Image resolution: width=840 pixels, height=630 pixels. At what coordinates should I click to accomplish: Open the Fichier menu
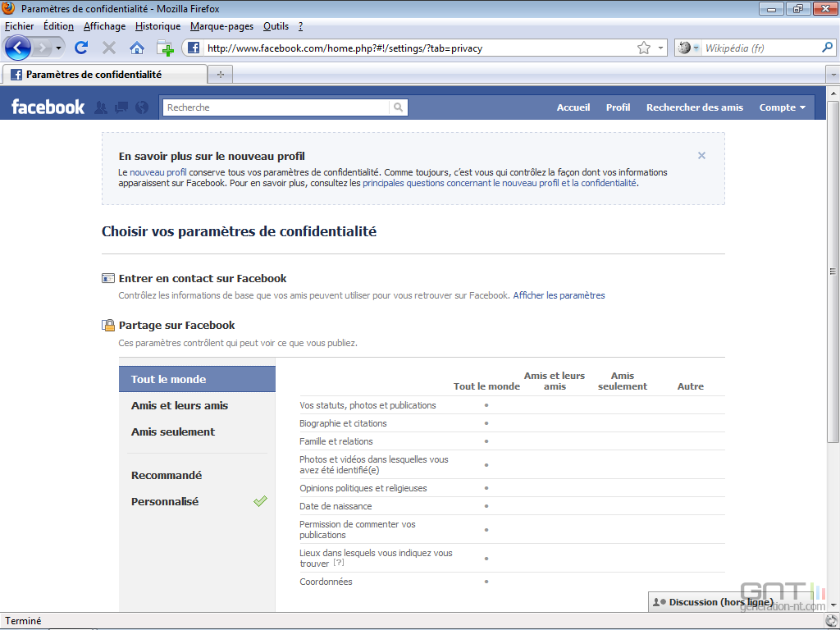pyautogui.click(x=20, y=26)
